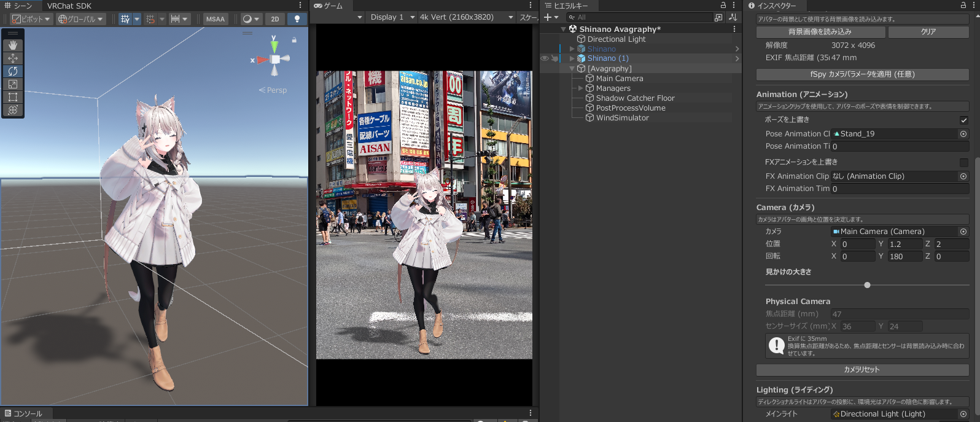The height and width of the screenshot is (422, 980).
Task: Apply fSpy camera parameters button
Action: (x=862, y=74)
